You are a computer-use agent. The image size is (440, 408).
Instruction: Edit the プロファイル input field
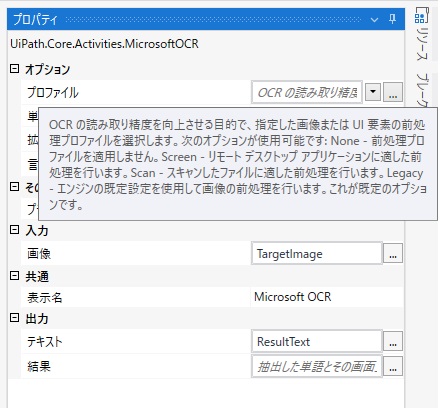[x=307, y=92]
